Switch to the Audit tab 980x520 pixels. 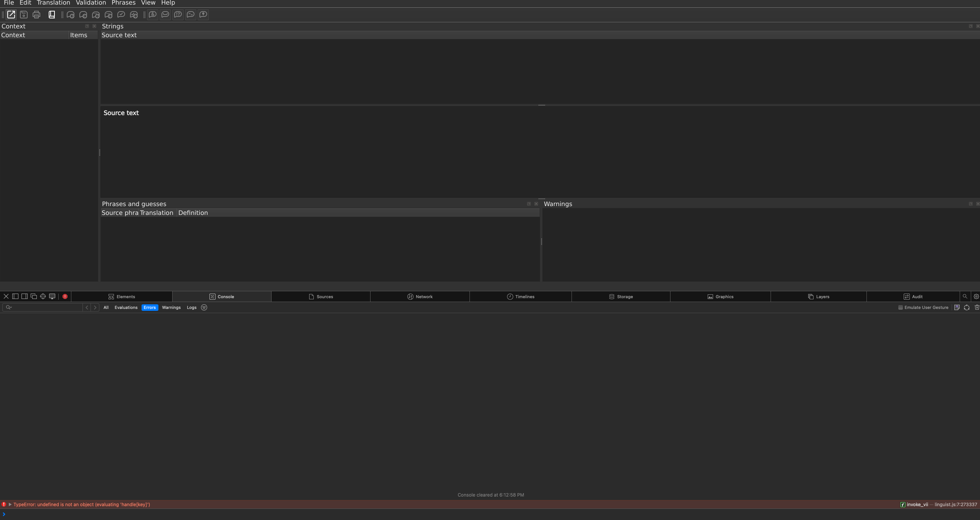913,297
